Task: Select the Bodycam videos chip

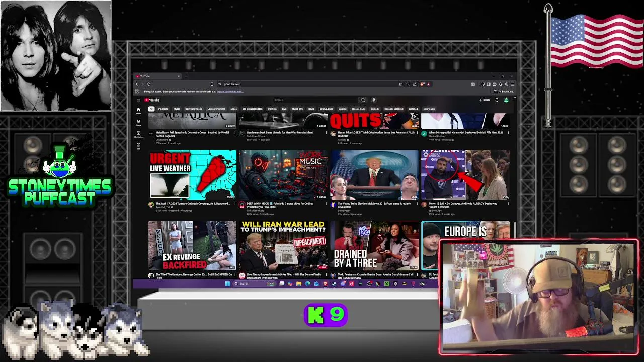Action: point(194,109)
